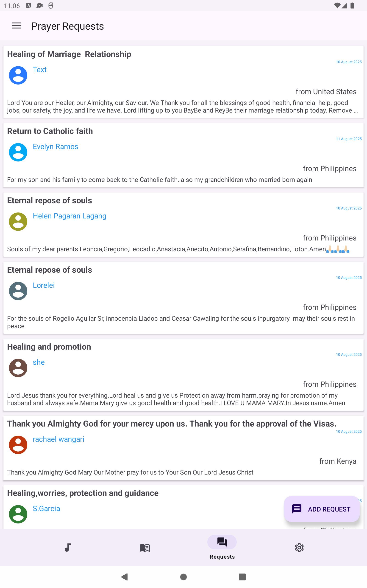Screen dimensions: 367x588
Task: Open the rachael wangari name link
Action: click(58, 439)
